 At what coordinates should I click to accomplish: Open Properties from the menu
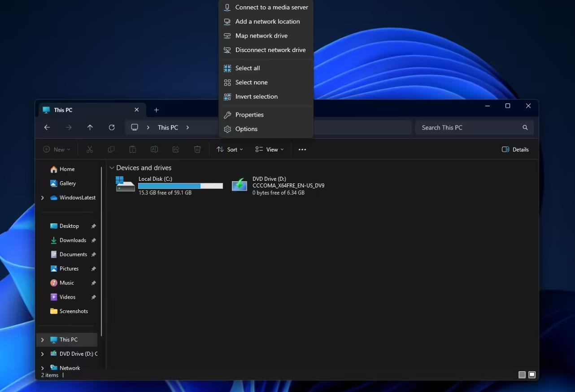click(x=266, y=115)
